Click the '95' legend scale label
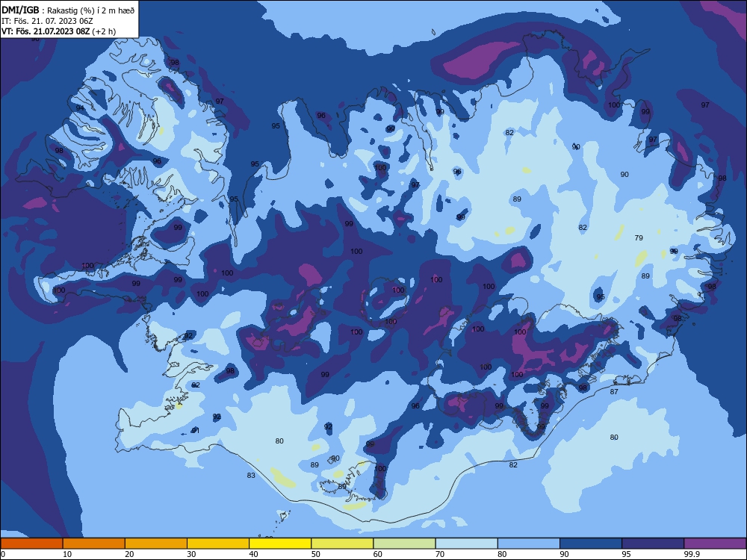This screenshot has width=747, height=560. pos(627,554)
